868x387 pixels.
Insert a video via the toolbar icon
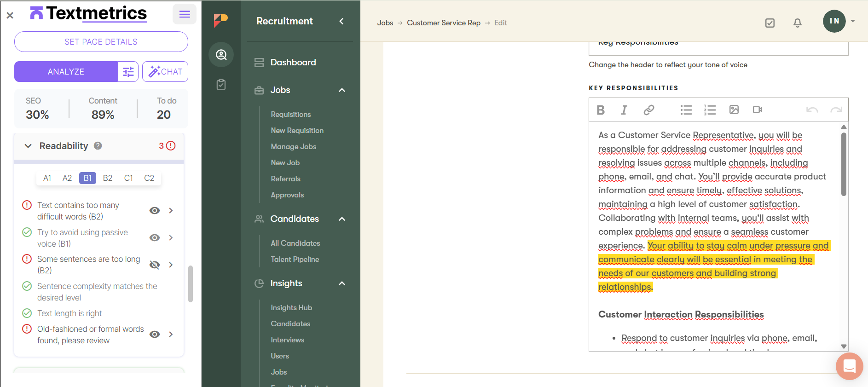(x=758, y=110)
